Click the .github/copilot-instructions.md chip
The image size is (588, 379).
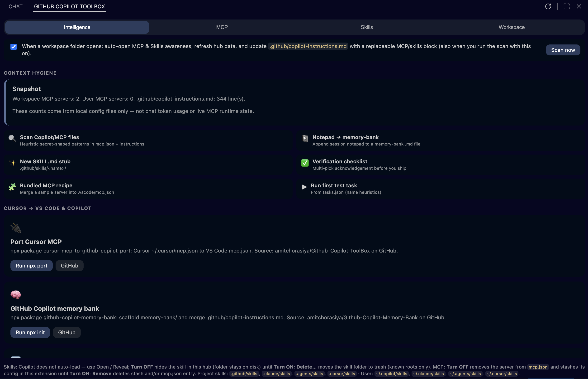(x=308, y=46)
